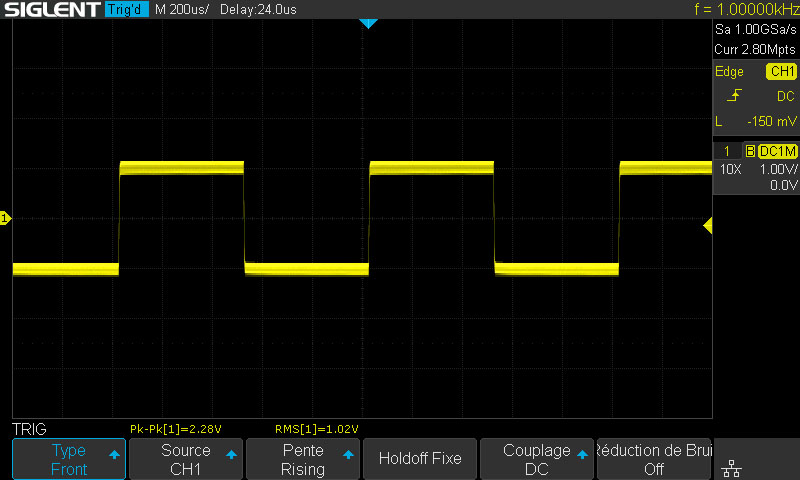
Task: Click the Trig'd status indicator
Action: coord(127,9)
